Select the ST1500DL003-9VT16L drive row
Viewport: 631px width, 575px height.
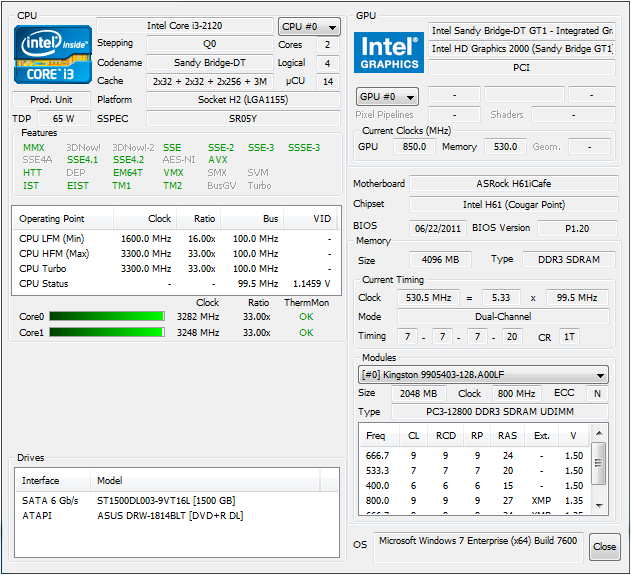(x=177, y=501)
